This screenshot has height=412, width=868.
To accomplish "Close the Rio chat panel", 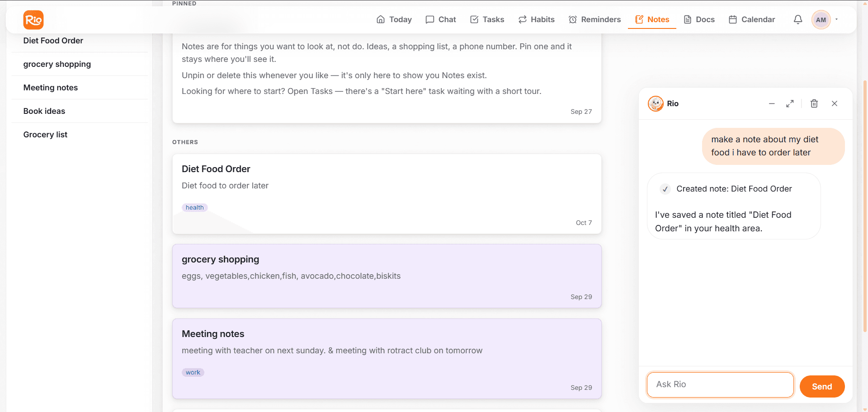I will (x=835, y=103).
